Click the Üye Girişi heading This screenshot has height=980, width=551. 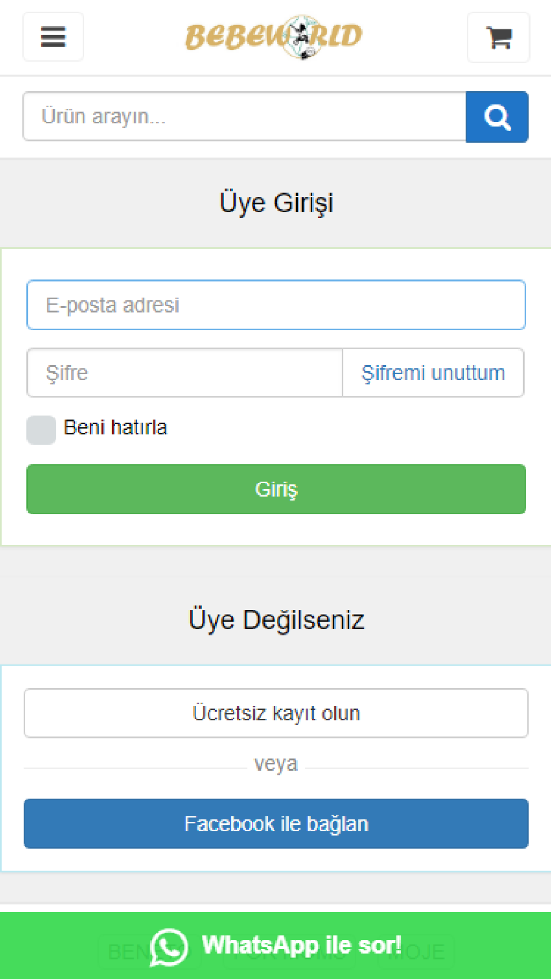276,202
